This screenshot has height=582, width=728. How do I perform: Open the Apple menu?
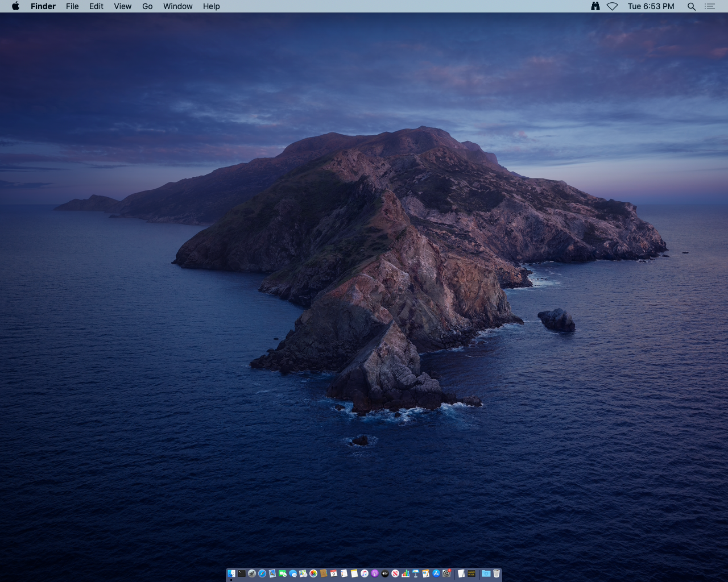[x=15, y=6]
